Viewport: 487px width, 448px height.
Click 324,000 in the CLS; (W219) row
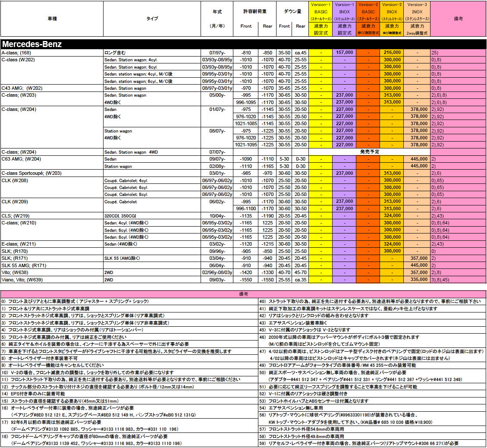(x=392, y=216)
